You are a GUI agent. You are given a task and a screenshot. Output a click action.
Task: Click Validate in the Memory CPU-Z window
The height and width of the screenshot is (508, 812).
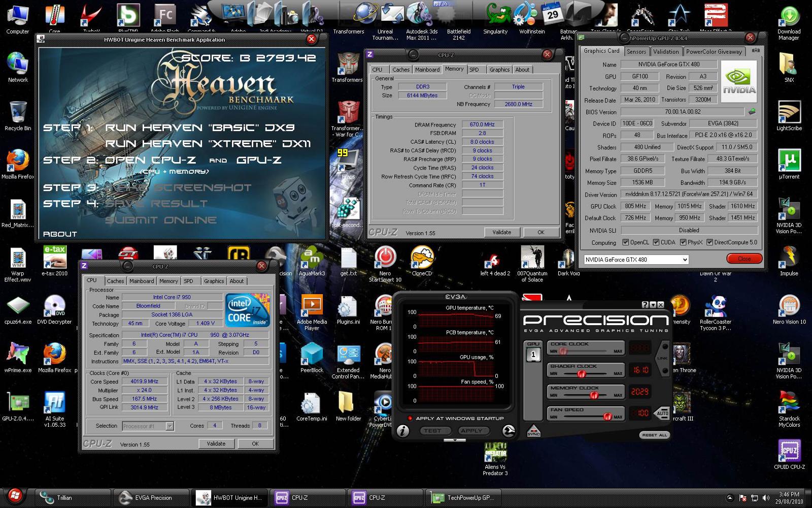pyautogui.click(x=501, y=232)
